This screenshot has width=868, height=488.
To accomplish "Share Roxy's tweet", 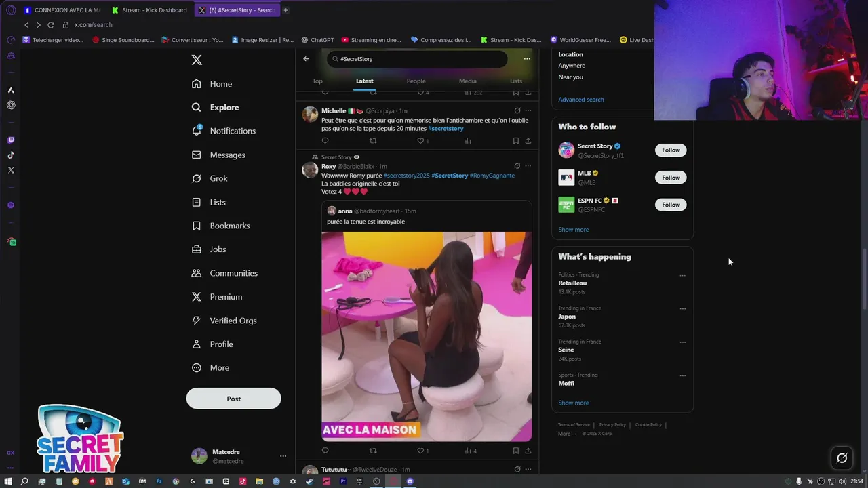I will [x=528, y=451].
